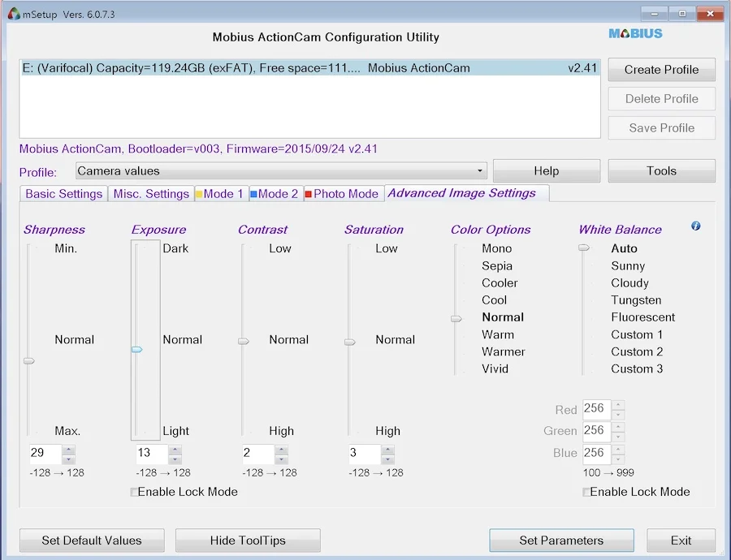Click the Fluorescent white balance label
731x560 pixels.
(643, 317)
